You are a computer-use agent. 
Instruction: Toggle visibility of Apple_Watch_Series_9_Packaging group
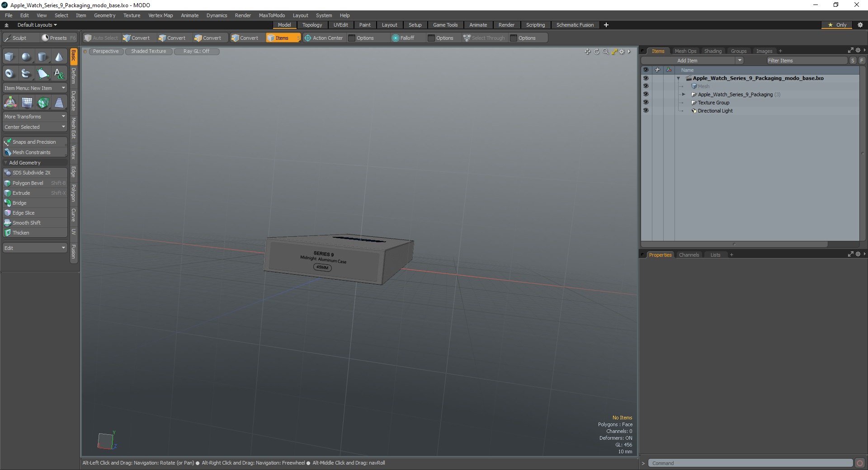[x=646, y=94]
